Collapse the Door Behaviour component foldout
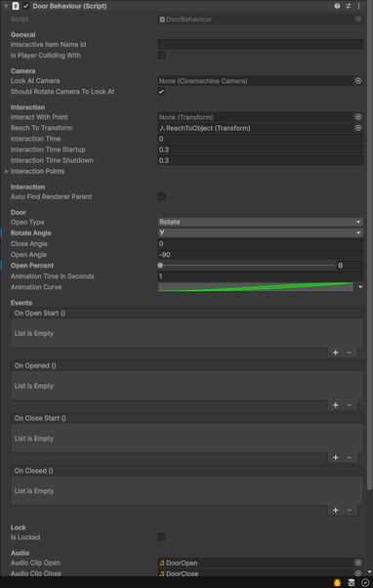This screenshot has height=588, width=373. click(x=6, y=6)
